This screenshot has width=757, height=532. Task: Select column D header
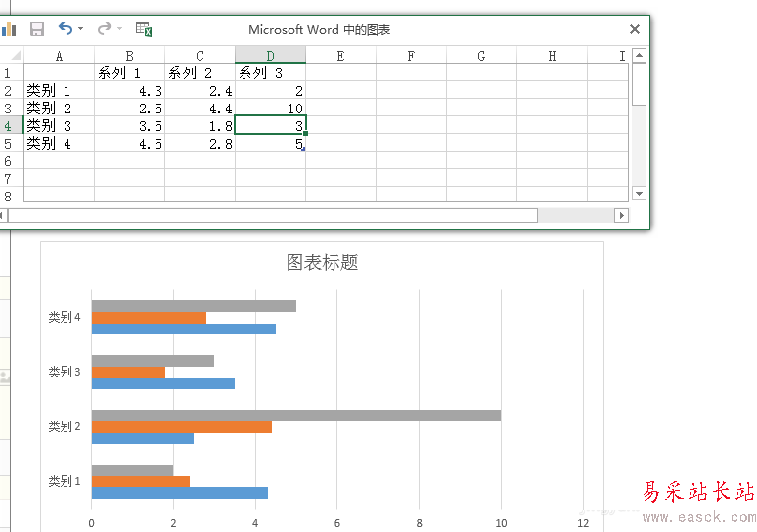tap(270, 56)
